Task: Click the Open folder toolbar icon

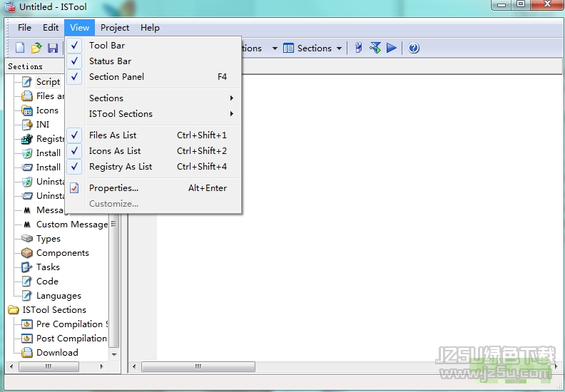Action: click(x=36, y=48)
